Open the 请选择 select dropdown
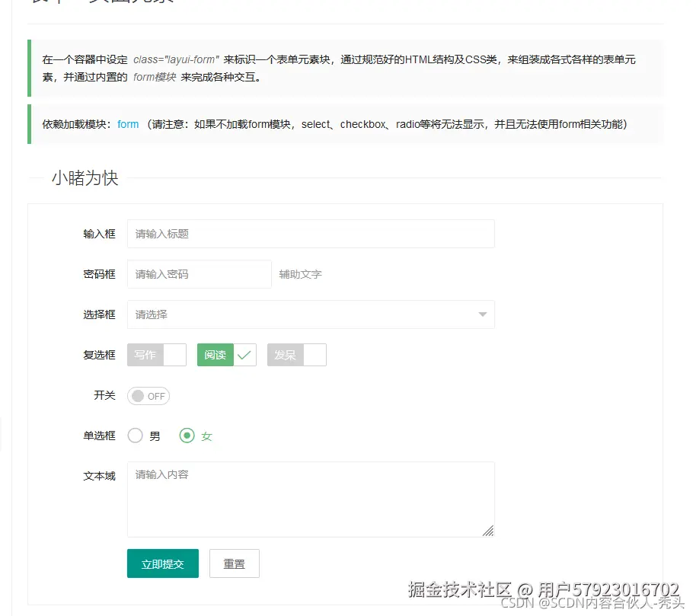Viewport: 696px width, 616px height. pos(305,314)
